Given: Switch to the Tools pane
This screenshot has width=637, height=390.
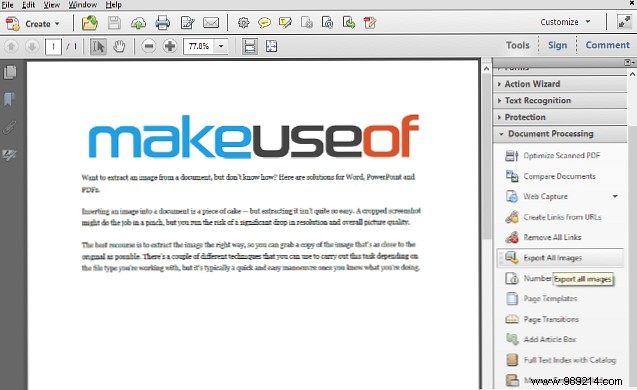Looking at the screenshot, I should [x=518, y=45].
